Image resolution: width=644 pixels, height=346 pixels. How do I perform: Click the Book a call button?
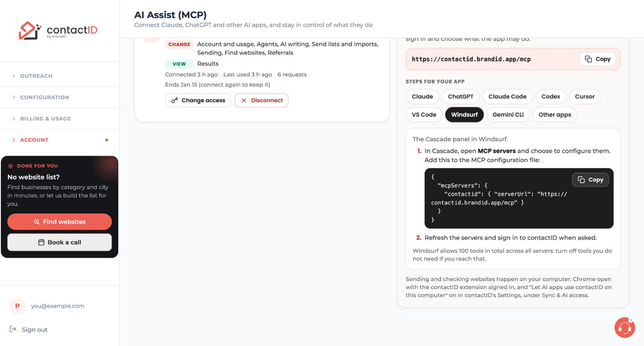60,242
